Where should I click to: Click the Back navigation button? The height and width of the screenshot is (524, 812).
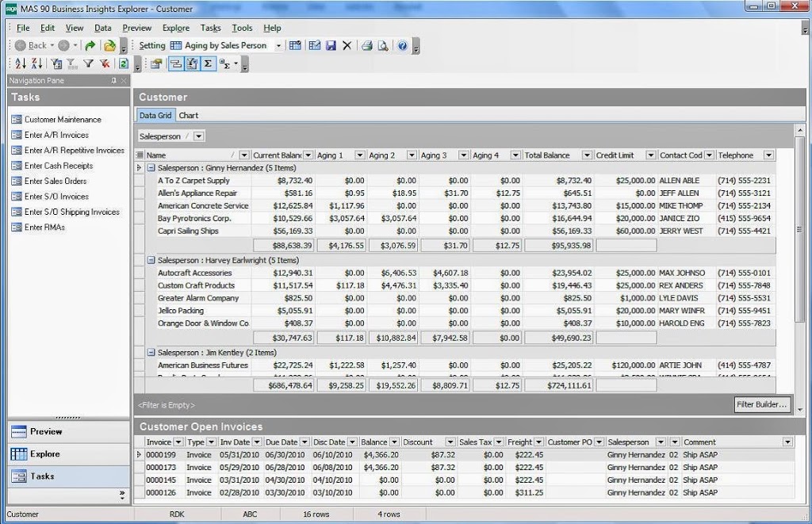point(34,45)
